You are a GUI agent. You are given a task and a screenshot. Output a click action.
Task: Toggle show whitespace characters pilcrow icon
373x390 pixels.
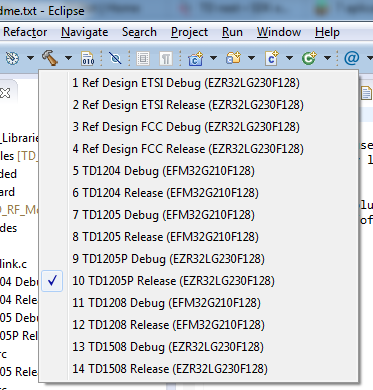166,59
